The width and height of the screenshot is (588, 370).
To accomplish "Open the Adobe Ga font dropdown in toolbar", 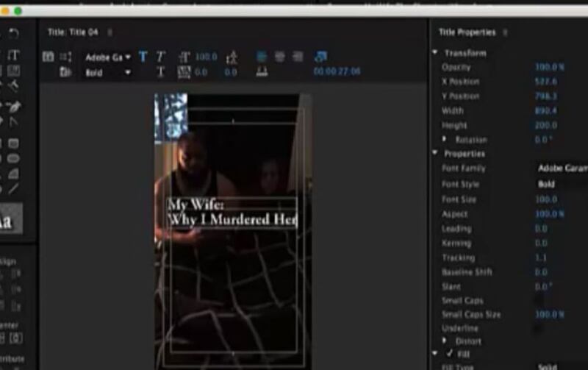I will coord(107,57).
